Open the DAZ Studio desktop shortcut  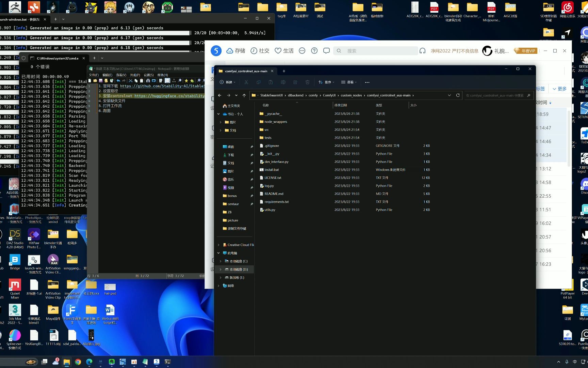(x=15, y=239)
